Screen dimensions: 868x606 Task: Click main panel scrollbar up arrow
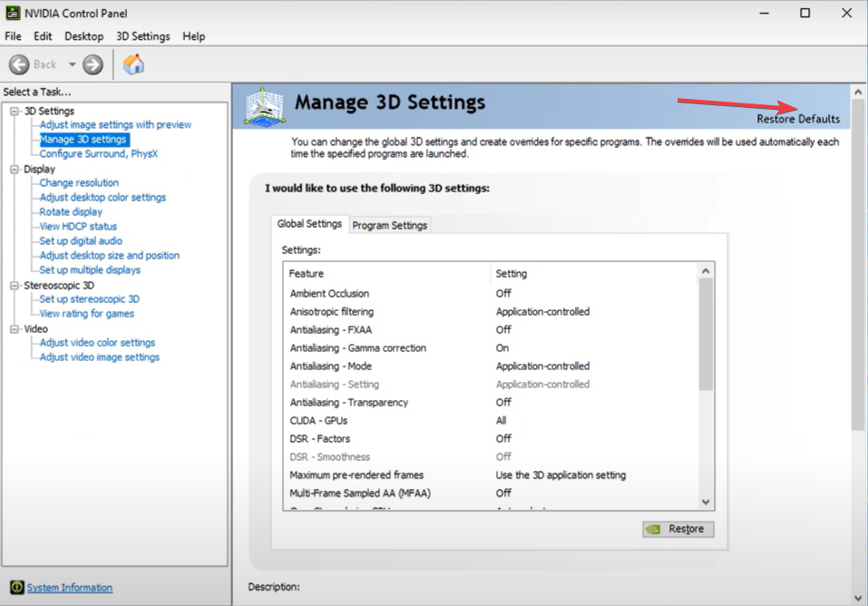coord(858,92)
